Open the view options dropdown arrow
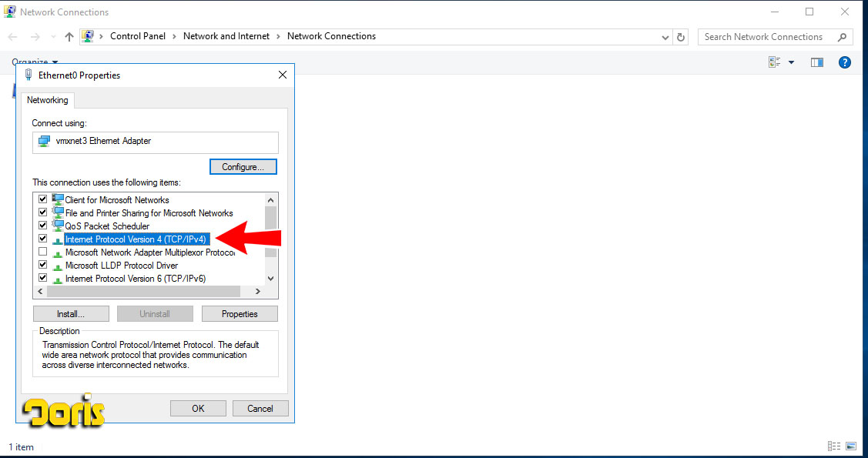868x458 pixels. pos(791,62)
